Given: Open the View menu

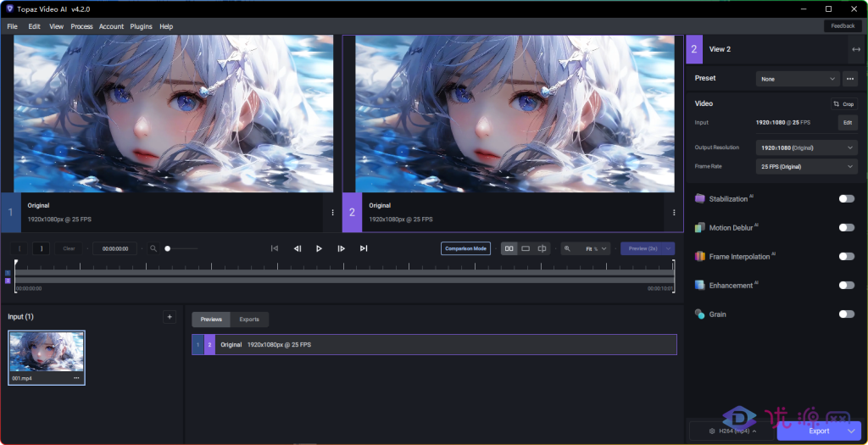Looking at the screenshot, I should [57, 26].
